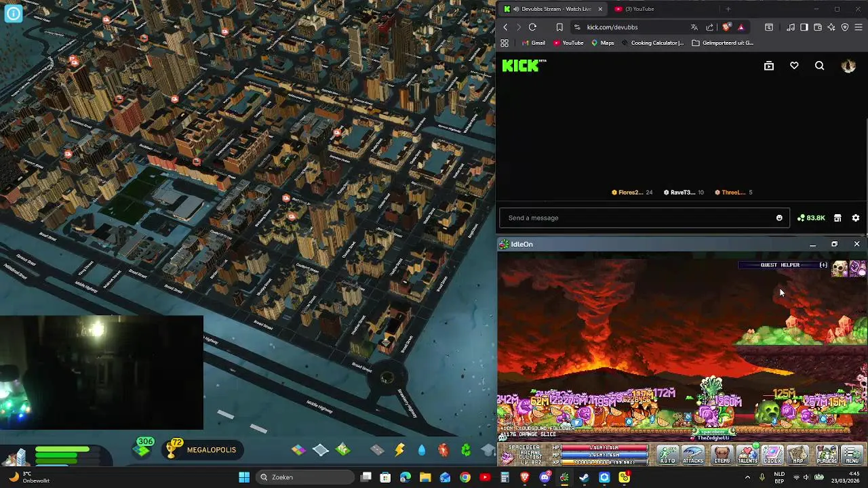Click the share page icon

click(709, 27)
